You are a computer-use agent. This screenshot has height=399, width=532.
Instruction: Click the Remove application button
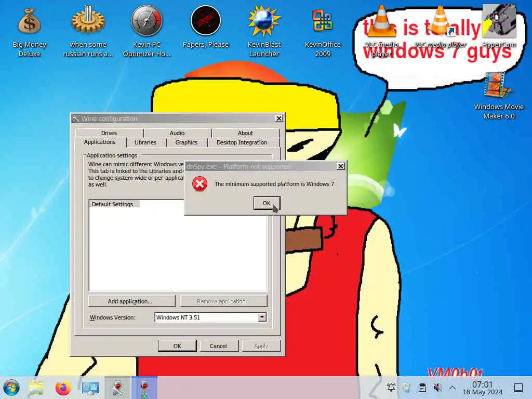point(223,301)
